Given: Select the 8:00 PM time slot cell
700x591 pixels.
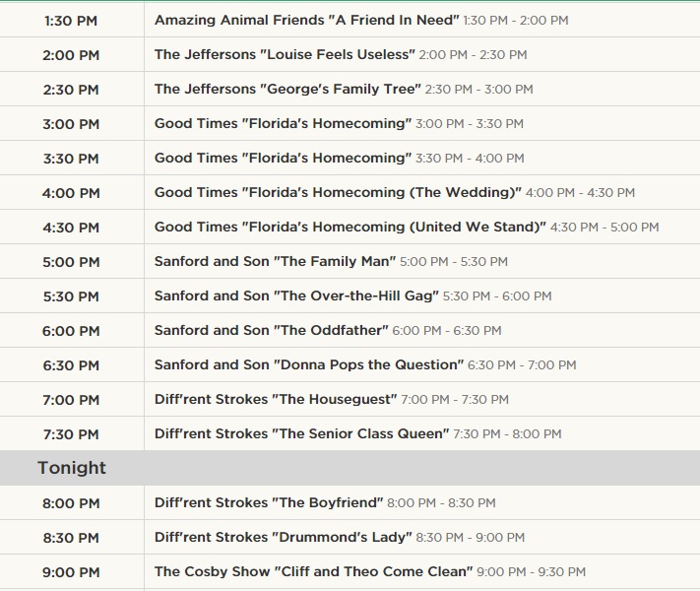Looking at the screenshot, I should pos(71,502).
